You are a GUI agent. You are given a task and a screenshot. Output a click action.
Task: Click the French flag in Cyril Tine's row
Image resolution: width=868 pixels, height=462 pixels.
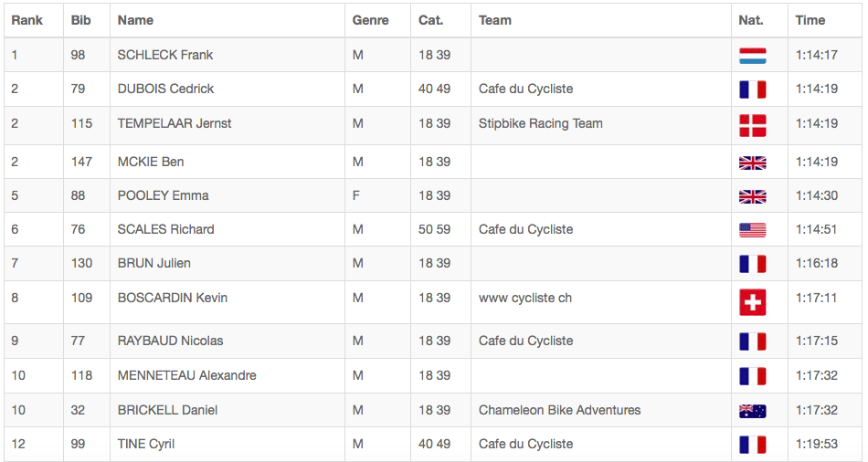(752, 445)
